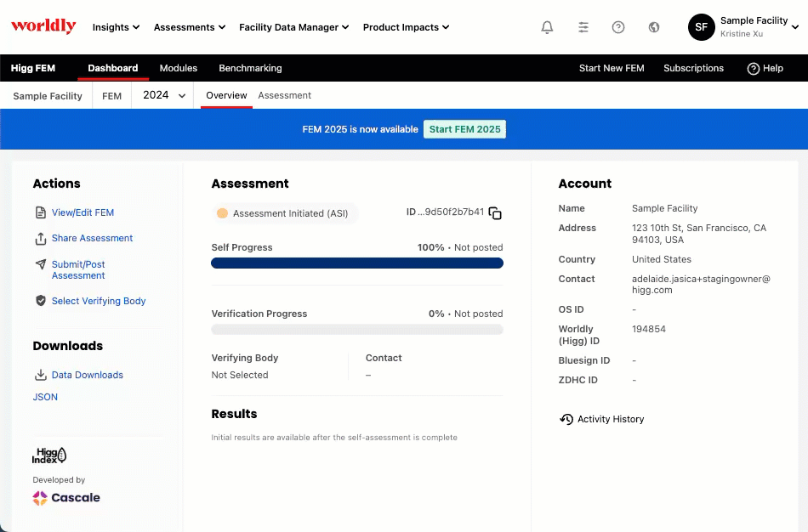
Task: Click the contact email address
Action: pyautogui.click(x=701, y=285)
